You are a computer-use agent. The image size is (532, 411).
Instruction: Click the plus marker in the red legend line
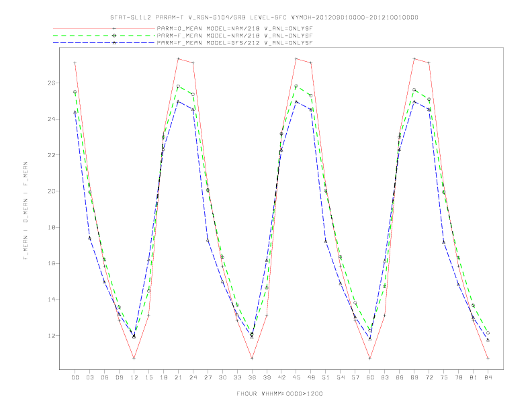tap(114, 28)
